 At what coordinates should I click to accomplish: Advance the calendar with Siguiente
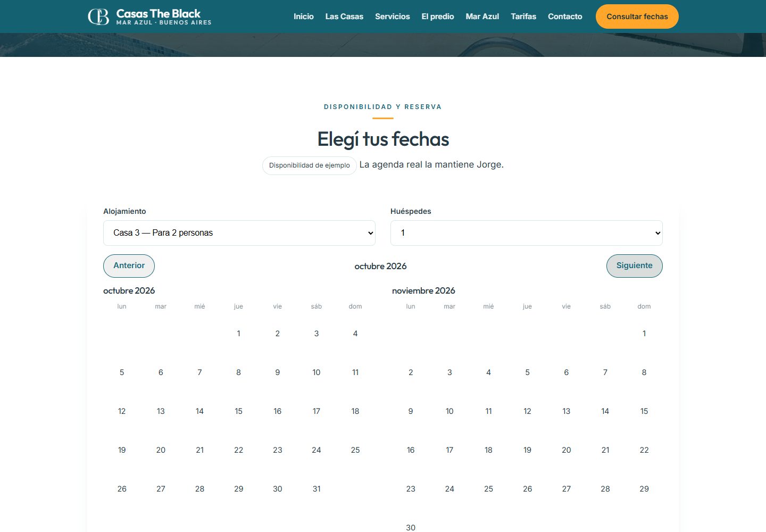coord(635,266)
